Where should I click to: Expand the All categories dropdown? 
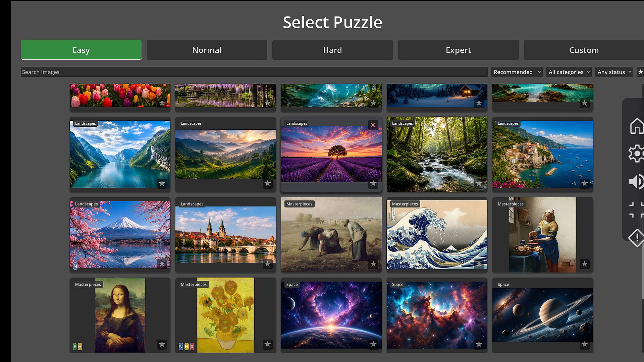[569, 72]
